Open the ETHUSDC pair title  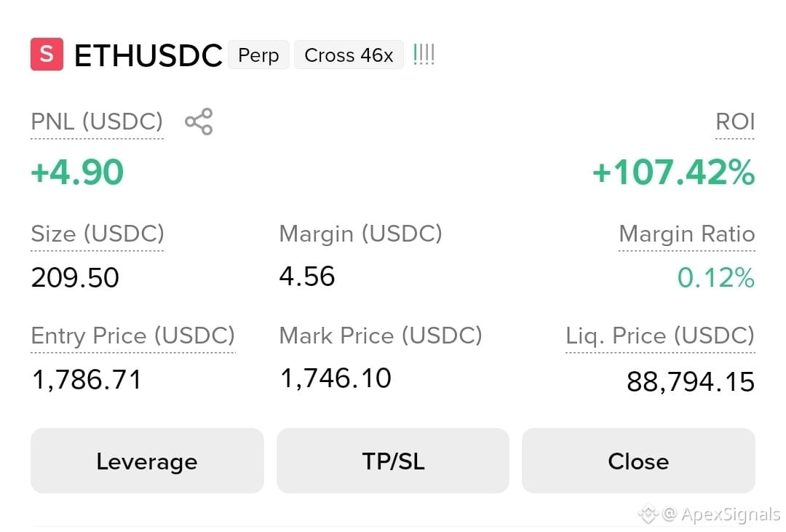(x=148, y=55)
